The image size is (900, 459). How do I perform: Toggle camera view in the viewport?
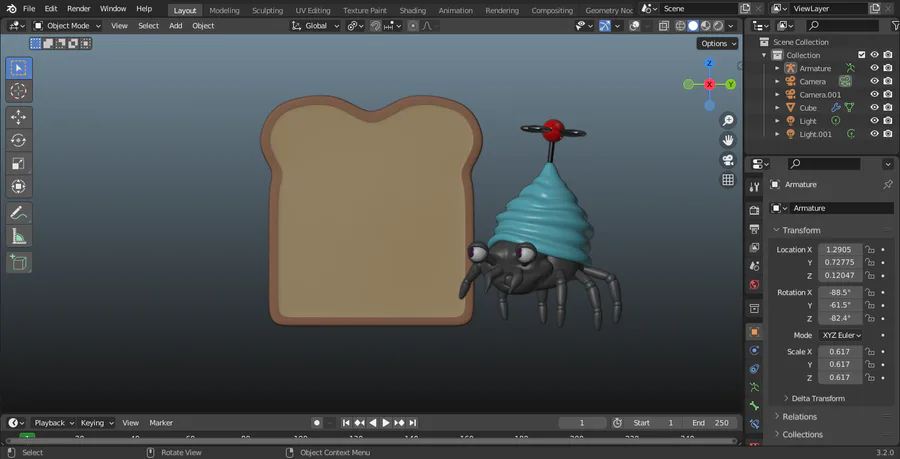pos(728,160)
